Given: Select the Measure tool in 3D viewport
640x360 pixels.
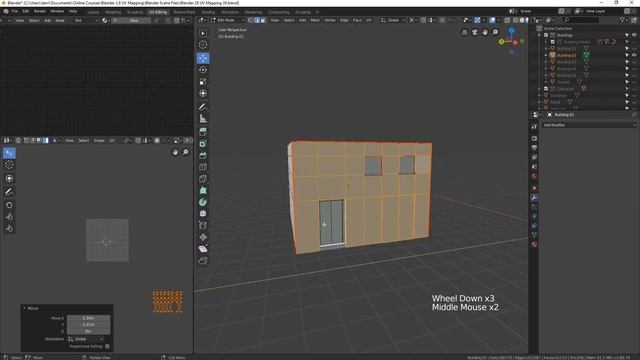Looking at the screenshot, I should pyautogui.click(x=203, y=119).
